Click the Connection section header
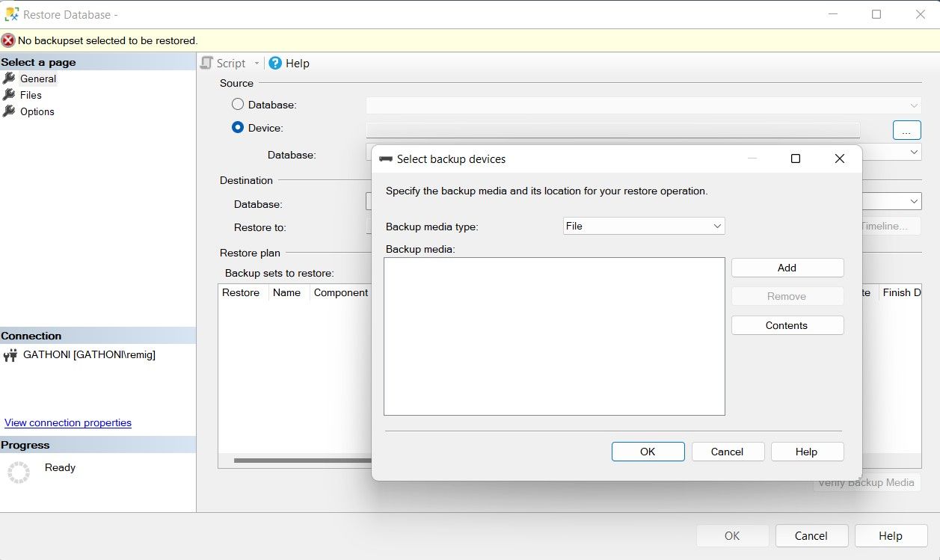 pyautogui.click(x=98, y=336)
